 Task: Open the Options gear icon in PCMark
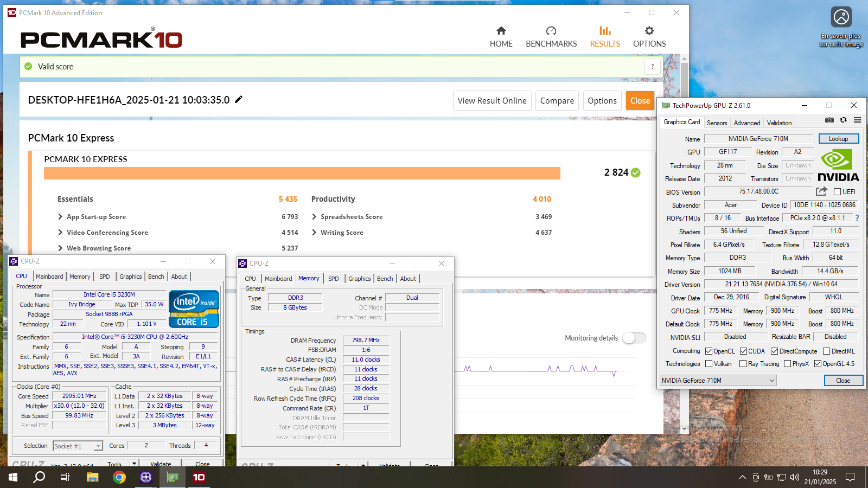pyautogui.click(x=649, y=31)
